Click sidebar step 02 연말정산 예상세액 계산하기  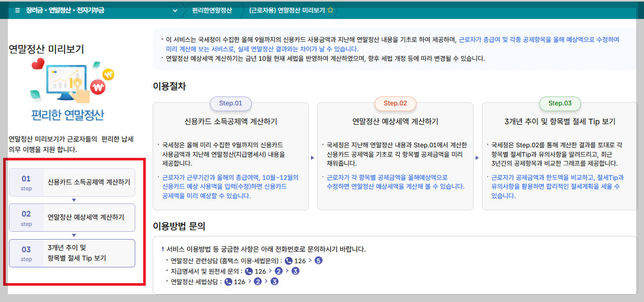click(x=71, y=218)
